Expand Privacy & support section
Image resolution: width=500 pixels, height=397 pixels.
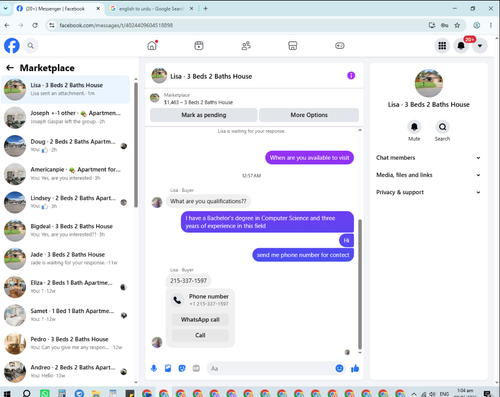click(428, 192)
